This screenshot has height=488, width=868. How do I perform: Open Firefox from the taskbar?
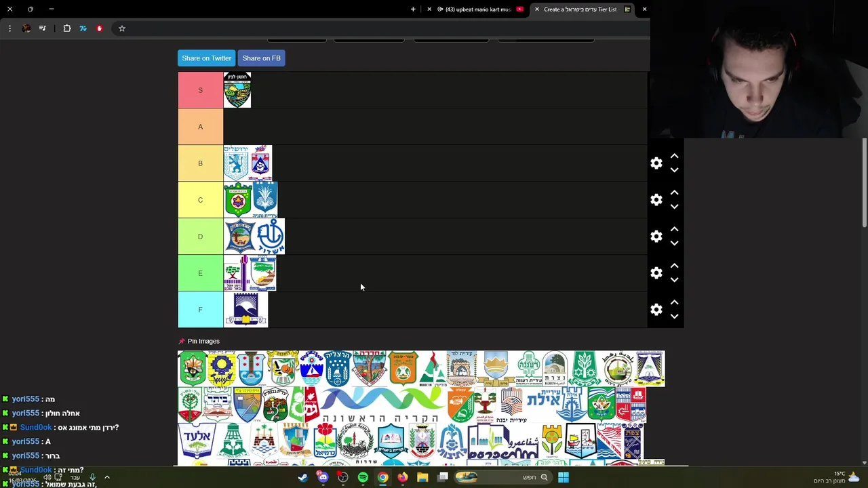(x=403, y=477)
